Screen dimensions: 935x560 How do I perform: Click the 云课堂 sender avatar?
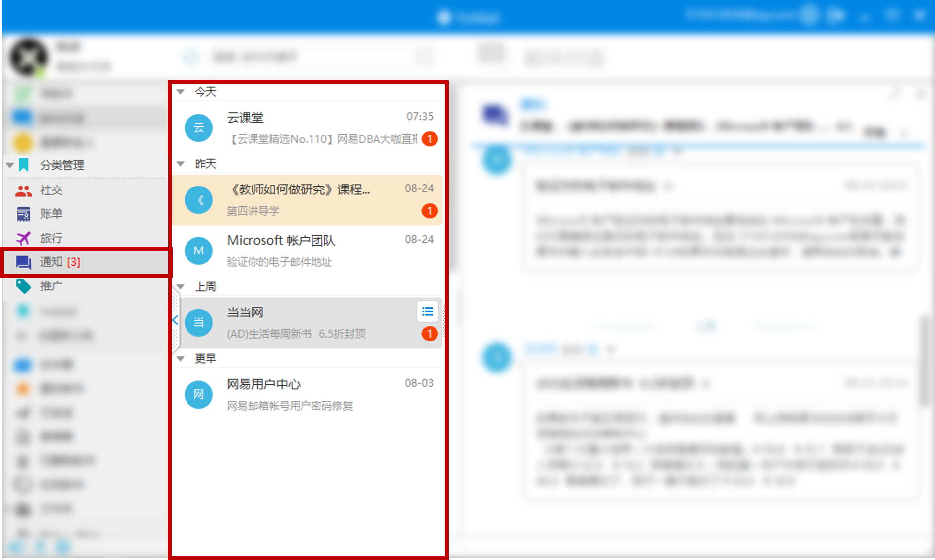(199, 128)
